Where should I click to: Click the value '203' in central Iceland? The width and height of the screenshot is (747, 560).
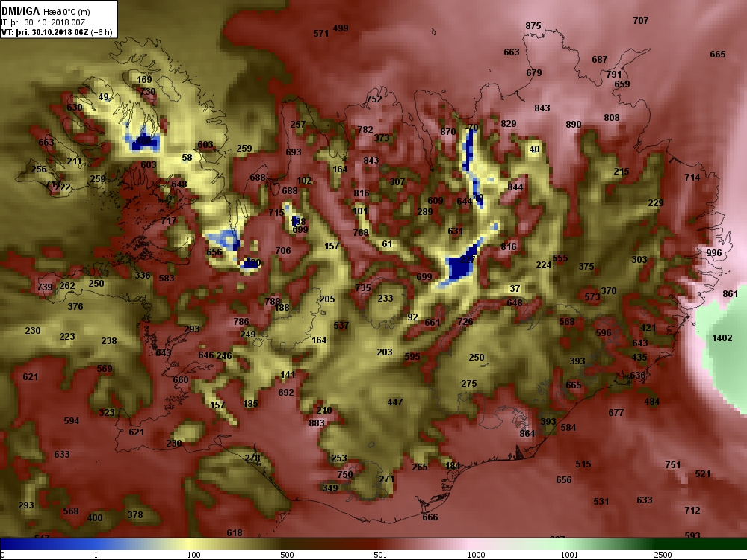point(385,352)
